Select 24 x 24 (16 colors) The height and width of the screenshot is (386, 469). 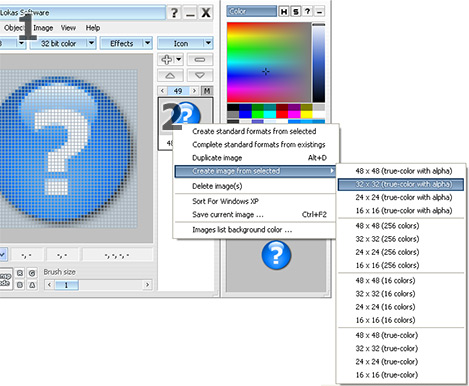401,307
